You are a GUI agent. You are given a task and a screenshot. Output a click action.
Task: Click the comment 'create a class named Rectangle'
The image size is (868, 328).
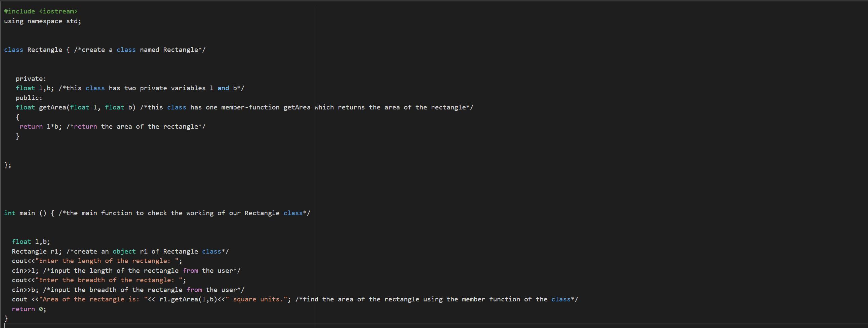click(140, 50)
